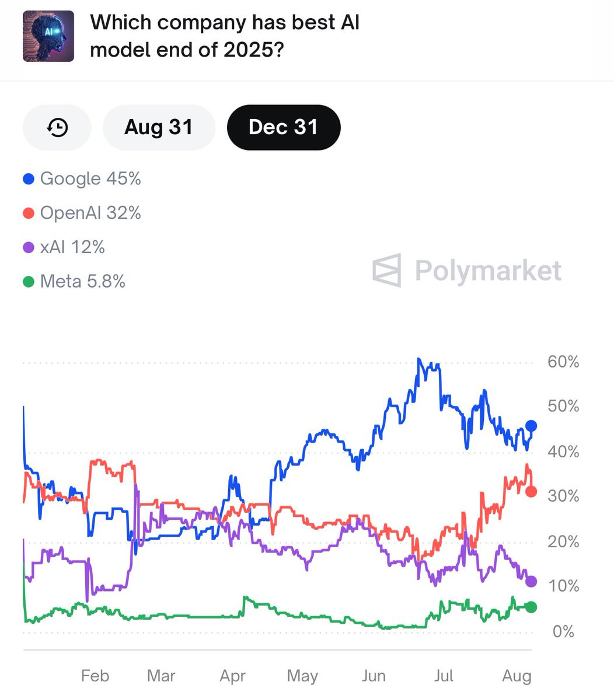Click the green Meta legend dot
Image resolution: width=614 pixels, height=700 pixels.
point(29,282)
